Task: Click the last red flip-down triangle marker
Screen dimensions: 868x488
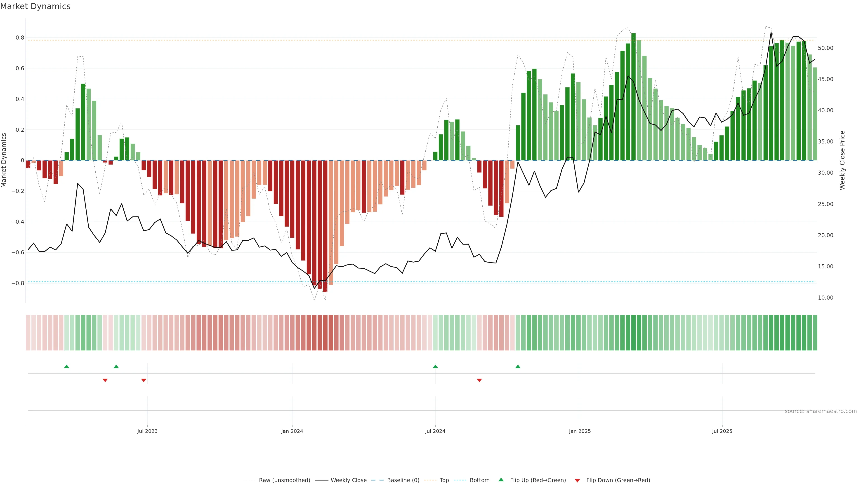Action: tap(479, 380)
